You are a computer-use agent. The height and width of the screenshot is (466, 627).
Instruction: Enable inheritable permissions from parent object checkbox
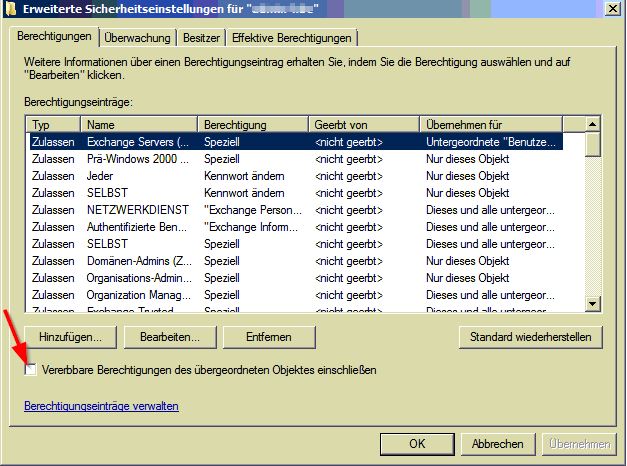pyautogui.click(x=32, y=371)
